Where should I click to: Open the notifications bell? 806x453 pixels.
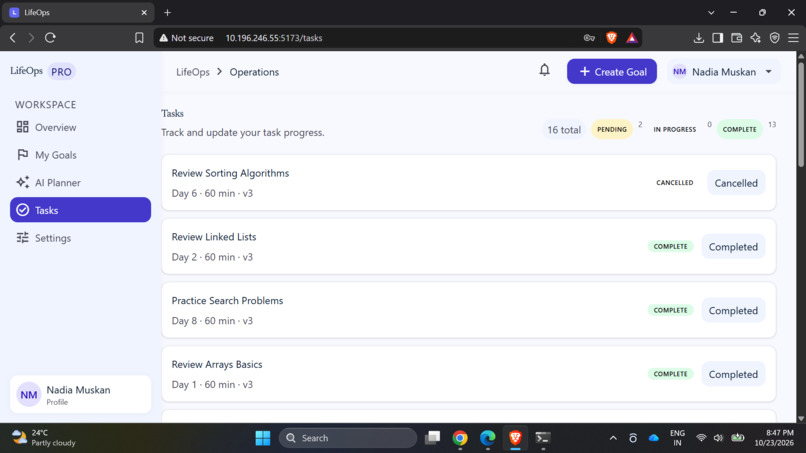pyautogui.click(x=544, y=70)
